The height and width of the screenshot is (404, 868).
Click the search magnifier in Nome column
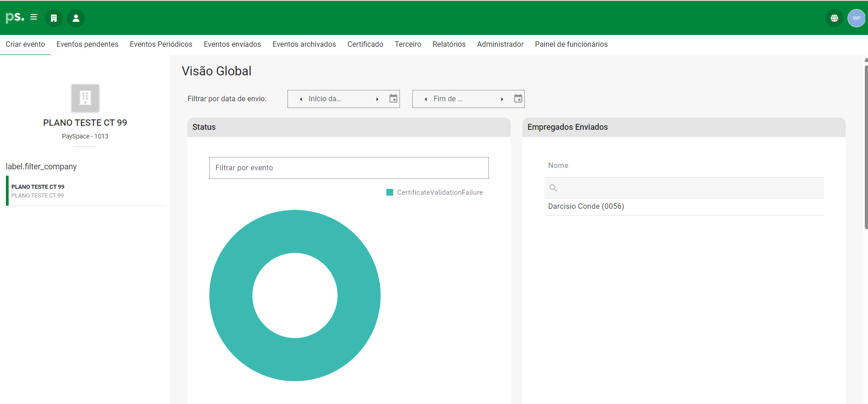pyautogui.click(x=553, y=188)
